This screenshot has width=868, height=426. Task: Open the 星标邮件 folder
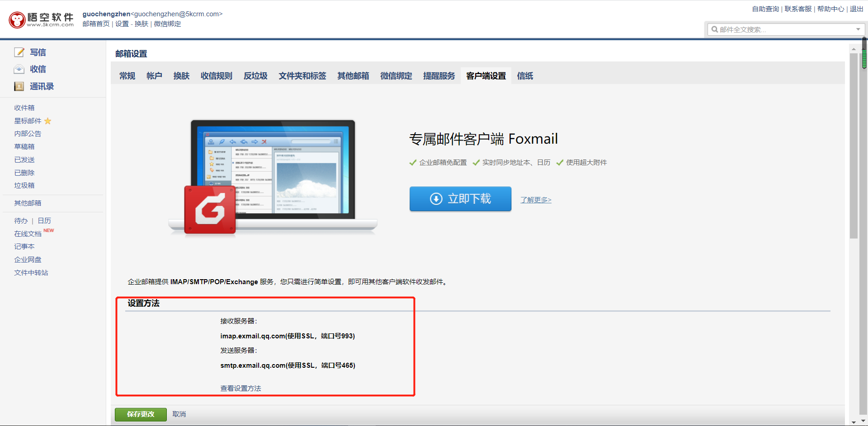pyautogui.click(x=28, y=121)
